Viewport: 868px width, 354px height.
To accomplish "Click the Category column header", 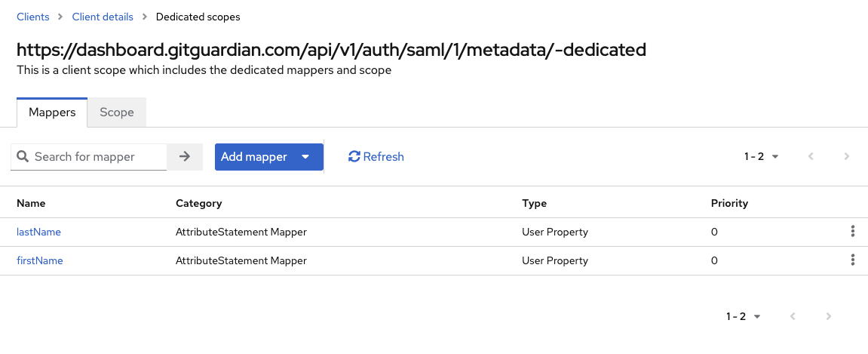I will (x=199, y=203).
